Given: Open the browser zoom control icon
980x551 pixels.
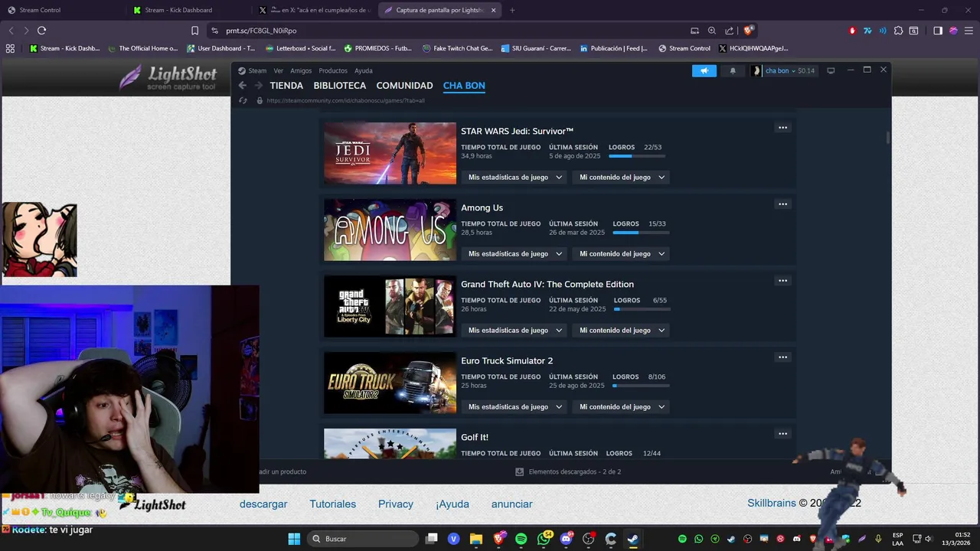Looking at the screenshot, I should coord(712,31).
